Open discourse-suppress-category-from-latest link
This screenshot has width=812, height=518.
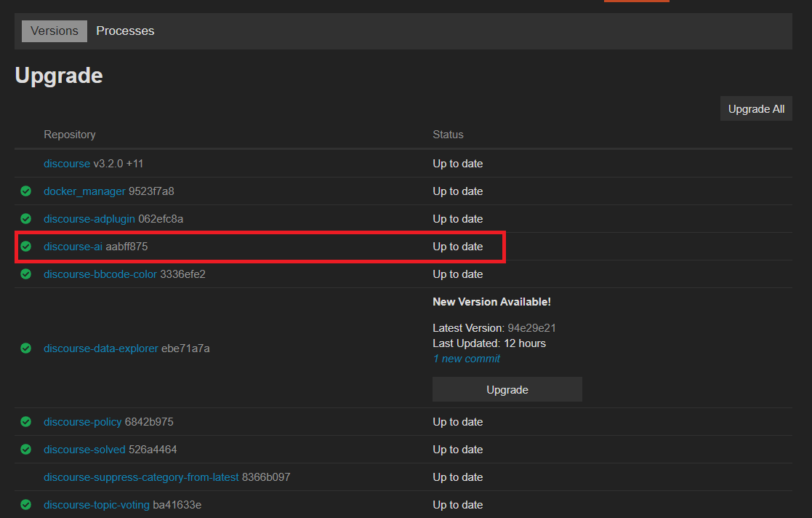(141, 477)
